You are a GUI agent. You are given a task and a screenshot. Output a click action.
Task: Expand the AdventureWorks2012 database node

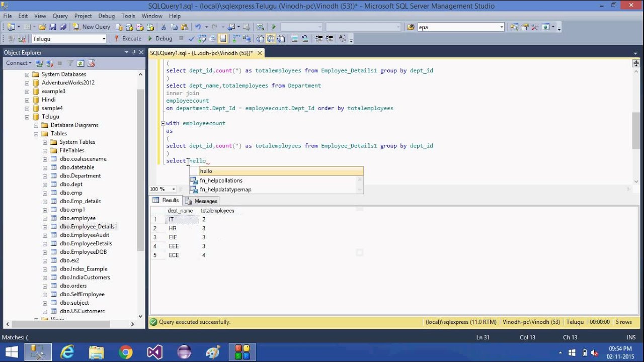pos(27,83)
